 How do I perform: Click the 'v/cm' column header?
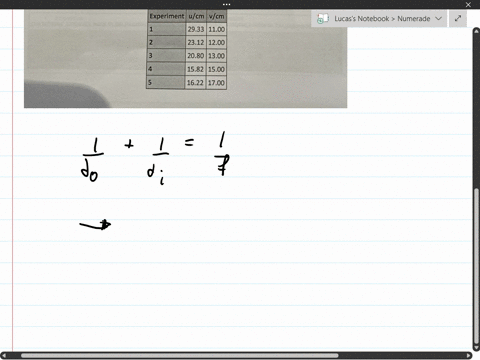click(x=217, y=16)
